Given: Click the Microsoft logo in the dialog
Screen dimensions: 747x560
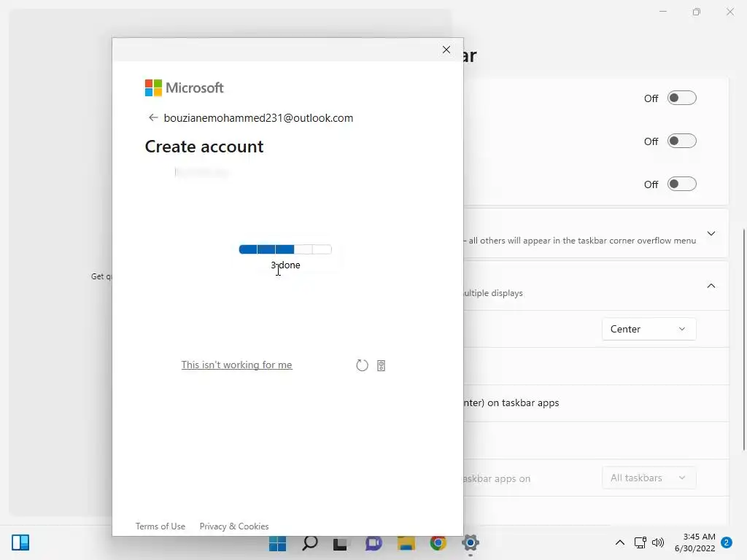Looking at the screenshot, I should click(x=184, y=87).
